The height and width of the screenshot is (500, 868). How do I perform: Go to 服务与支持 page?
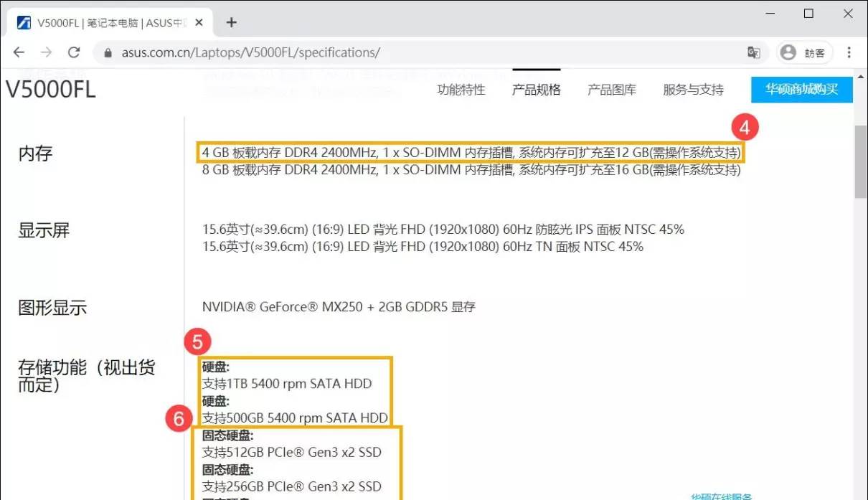coord(693,90)
